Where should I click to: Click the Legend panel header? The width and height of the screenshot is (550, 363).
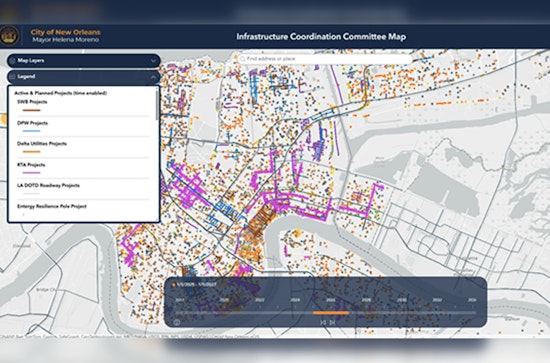pos(83,76)
